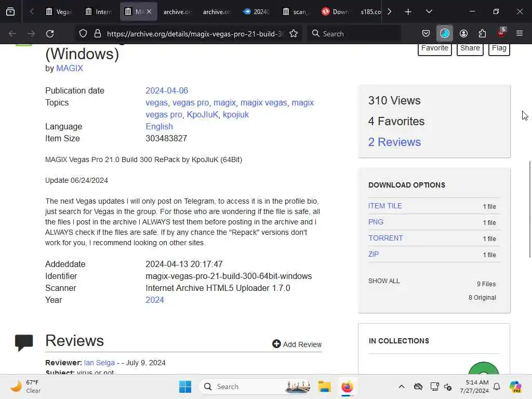Open the blue circular extension icon
Viewport: 532px width, 399px height.
point(445,34)
